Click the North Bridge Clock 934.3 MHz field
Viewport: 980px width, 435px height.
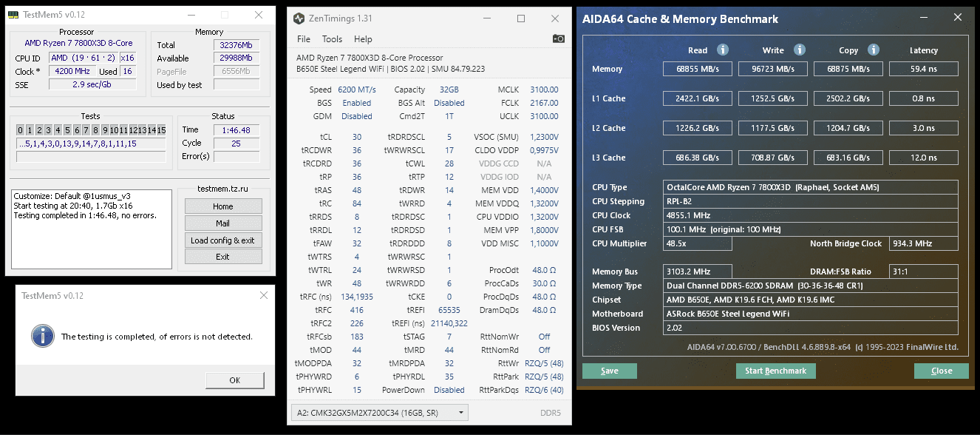pos(924,243)
